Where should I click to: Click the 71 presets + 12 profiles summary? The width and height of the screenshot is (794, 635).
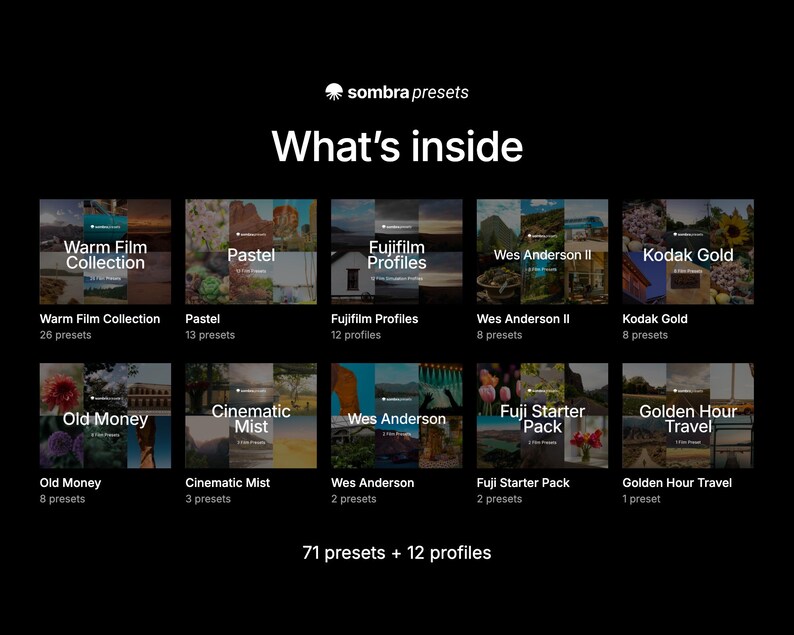397,553
